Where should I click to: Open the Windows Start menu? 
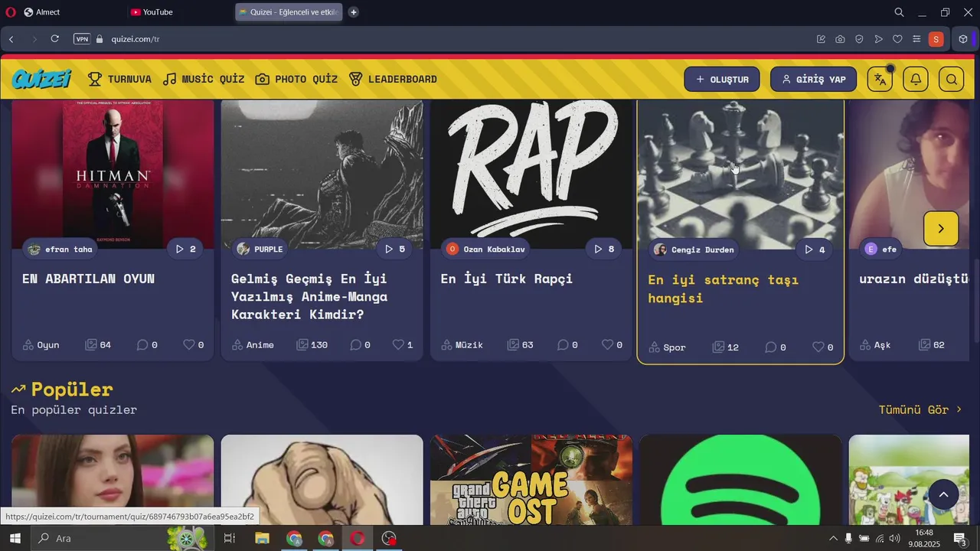click(15, 538)
